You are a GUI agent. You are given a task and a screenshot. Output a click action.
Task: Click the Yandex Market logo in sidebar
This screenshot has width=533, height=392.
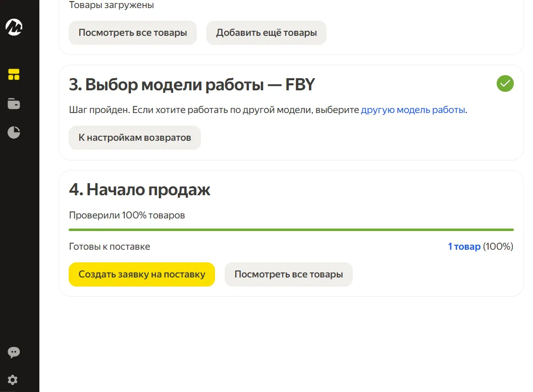click(14, 27)
